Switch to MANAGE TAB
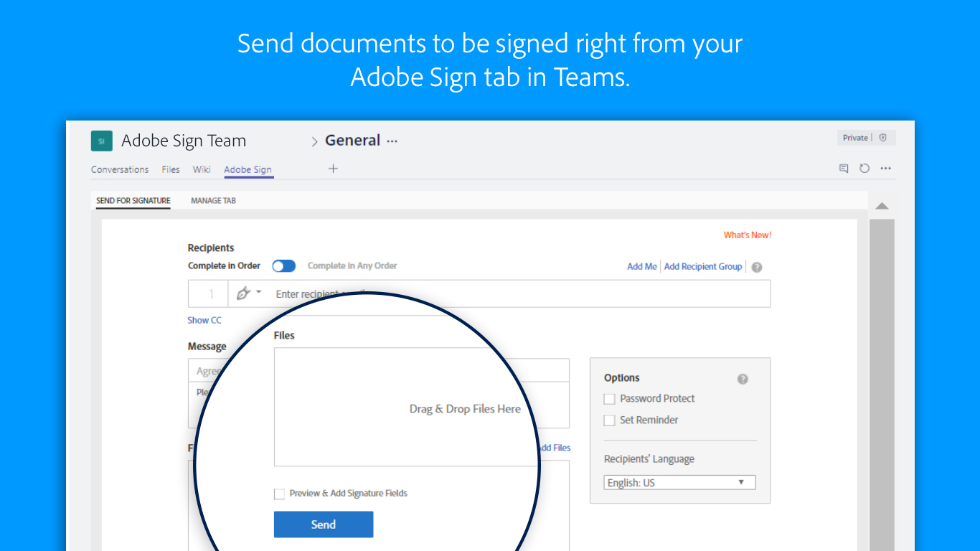 [x=213, y=201]
